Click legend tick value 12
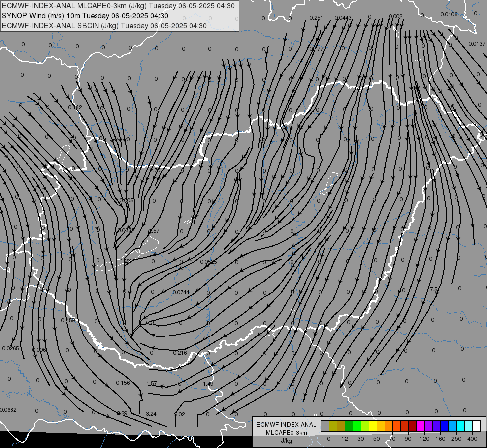The image size is (487, 448). (344, 439)
